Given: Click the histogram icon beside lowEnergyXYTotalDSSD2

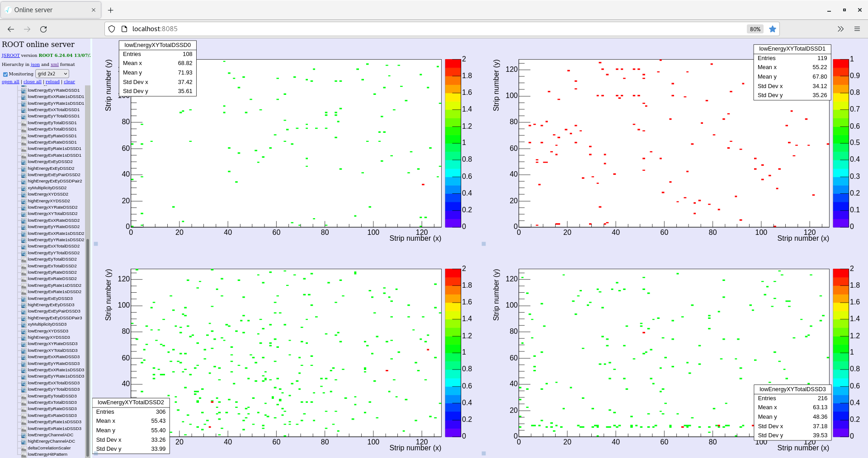Looking at the screenshot, I should coord(24,214).
